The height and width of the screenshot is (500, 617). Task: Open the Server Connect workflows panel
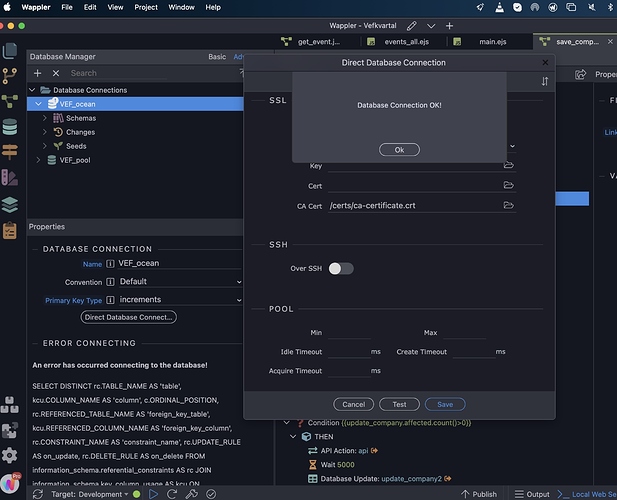(10, 101)
